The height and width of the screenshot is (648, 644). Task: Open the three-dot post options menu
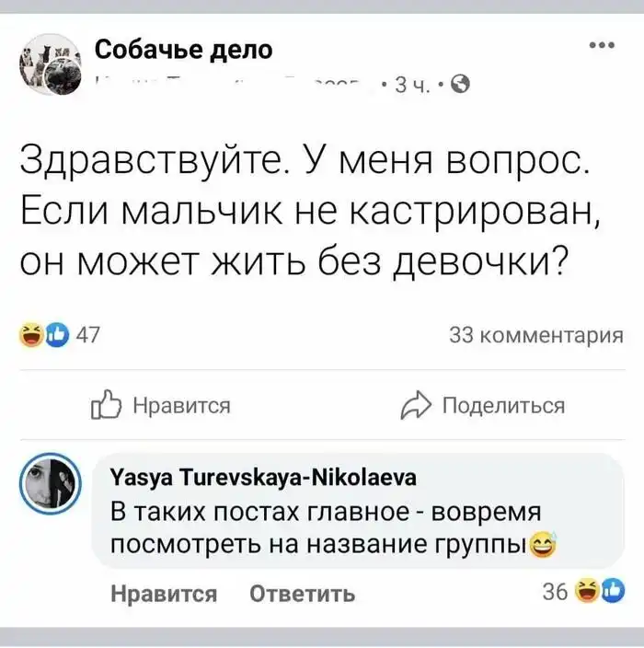click(x=602, y=47)
